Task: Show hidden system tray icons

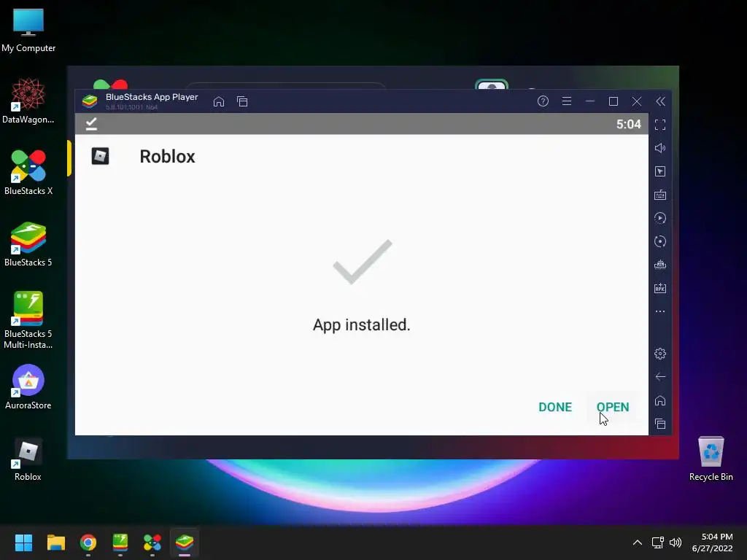Action: 638,542
